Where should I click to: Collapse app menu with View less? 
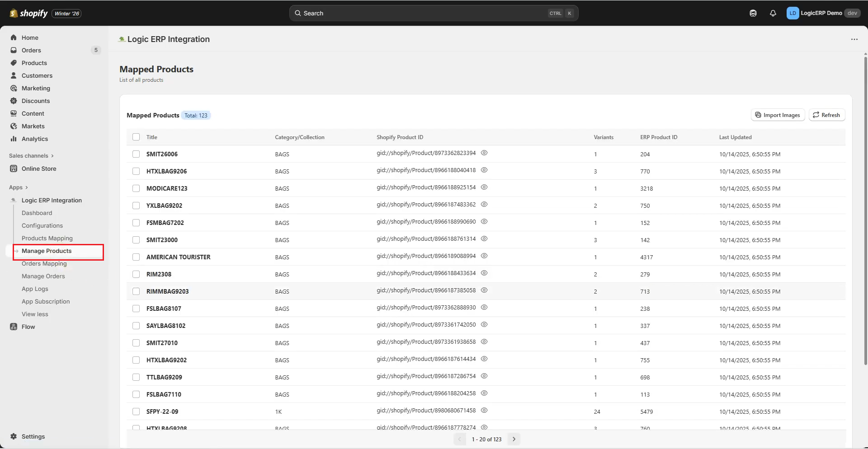click(35, 314)
